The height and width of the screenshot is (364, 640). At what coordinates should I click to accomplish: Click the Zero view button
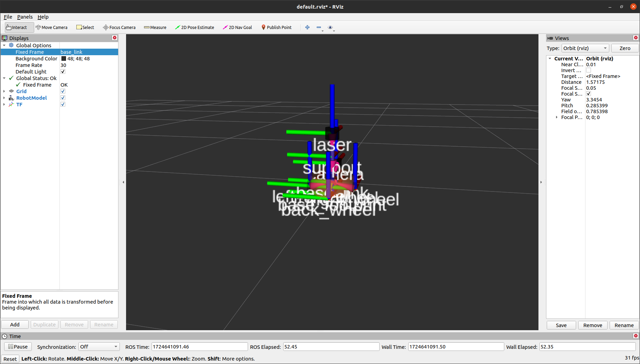pos(625,48)
